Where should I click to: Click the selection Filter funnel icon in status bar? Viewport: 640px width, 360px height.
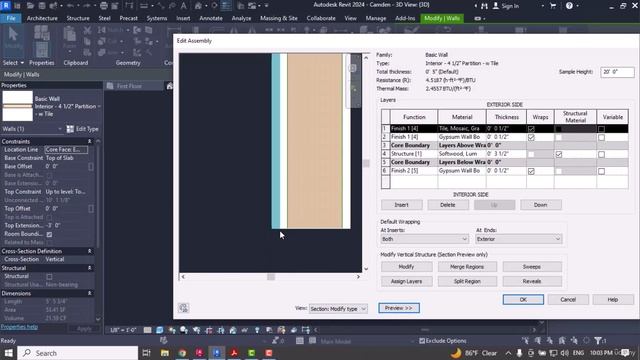598,340
